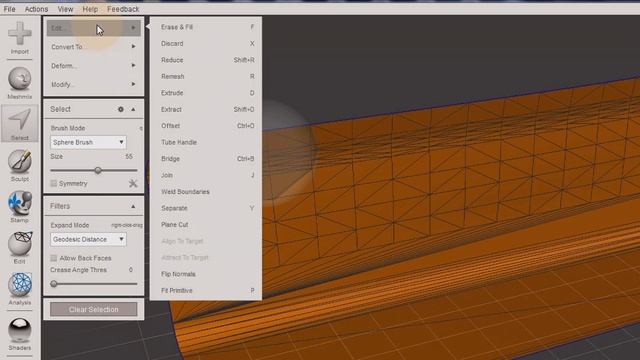Select the Offset command

(206, 126)
